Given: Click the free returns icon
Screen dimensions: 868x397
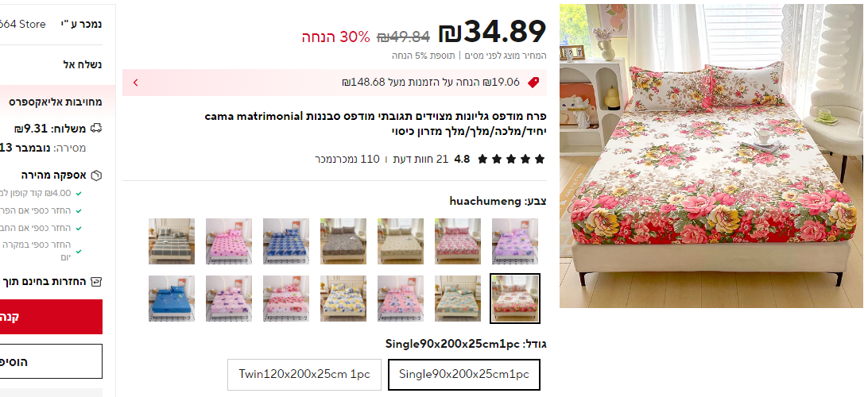Looking at the screenshot, I should click(96, 281).
